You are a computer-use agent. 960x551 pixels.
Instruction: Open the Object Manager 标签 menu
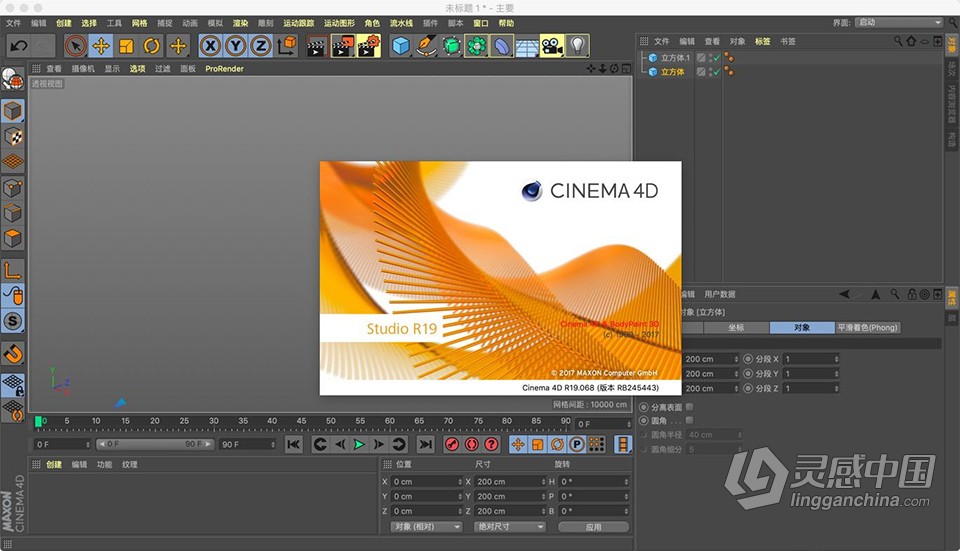[762, 42]
